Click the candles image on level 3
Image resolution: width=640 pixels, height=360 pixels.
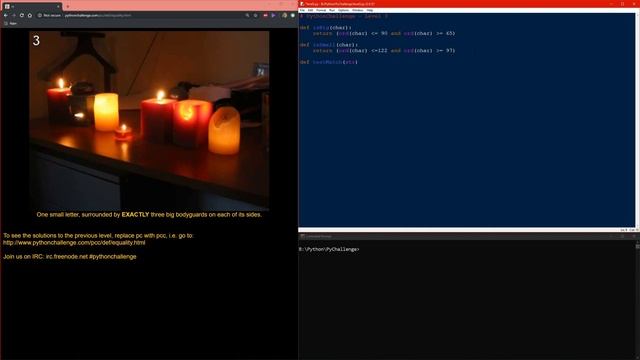[149, 120]
